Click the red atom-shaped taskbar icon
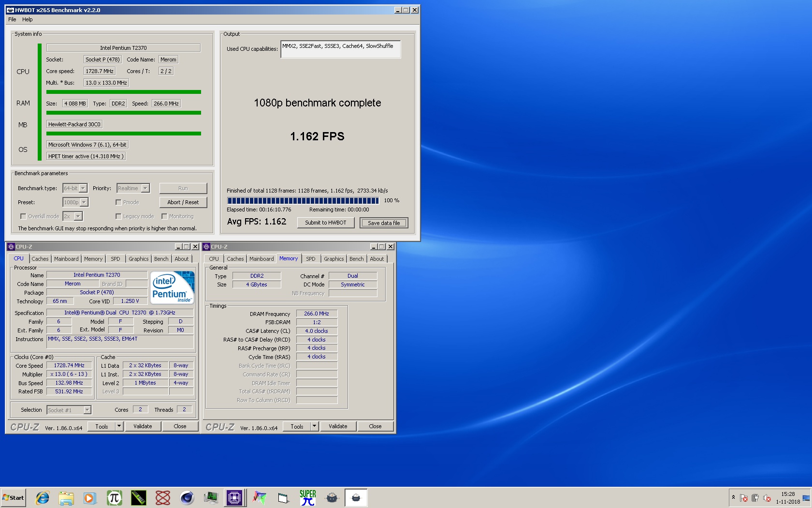Viewport: 812px width, 508px height. 163,497
